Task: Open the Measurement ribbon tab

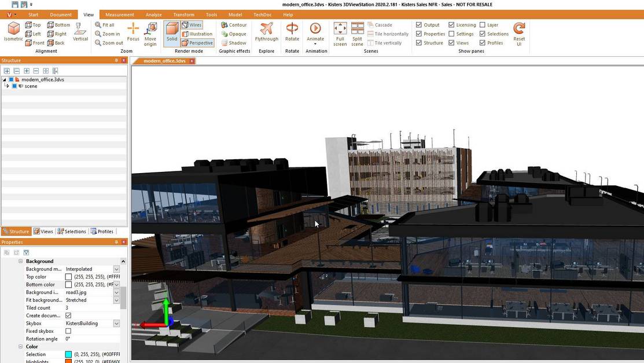Action: click(x=120, y=14)
